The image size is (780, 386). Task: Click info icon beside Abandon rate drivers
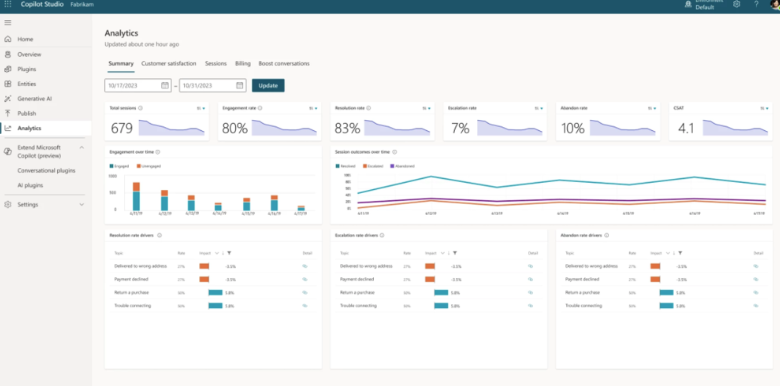[x=606, y=235]
